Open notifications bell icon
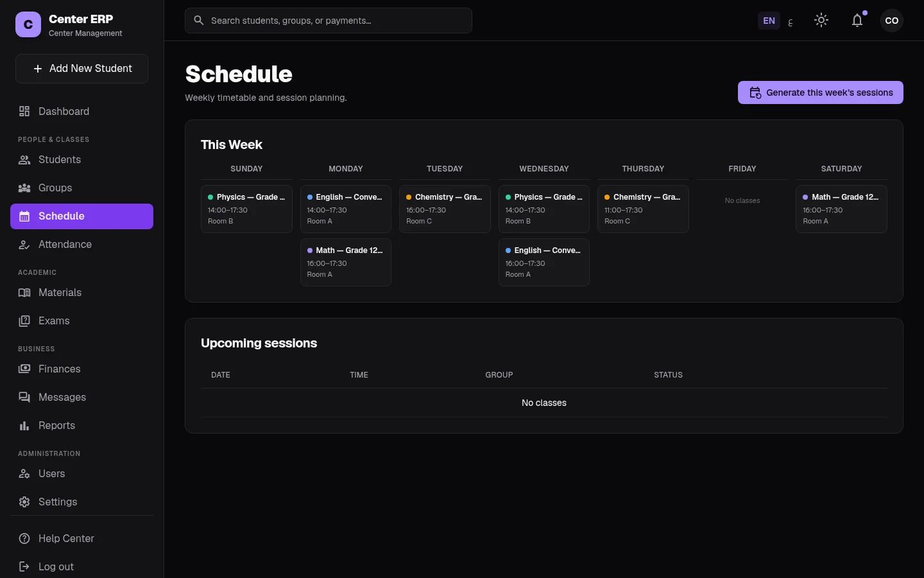The image size is (924, 578). (857, 21)
